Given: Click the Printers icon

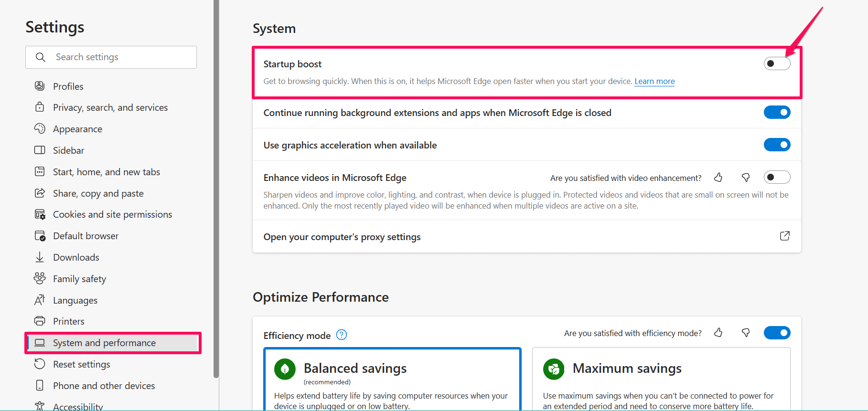Looking at the screenshot, I should coord(40,321).
